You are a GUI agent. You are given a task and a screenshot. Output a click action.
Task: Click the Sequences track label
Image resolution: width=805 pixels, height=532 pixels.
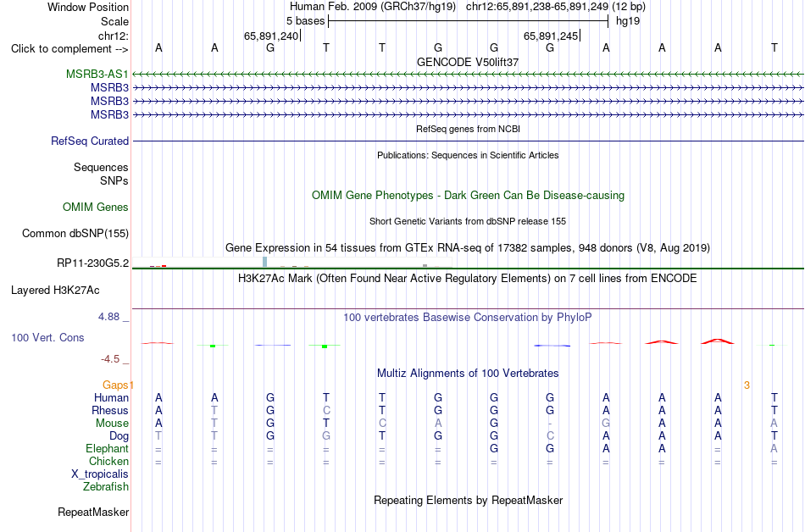[x=101, y=167]
